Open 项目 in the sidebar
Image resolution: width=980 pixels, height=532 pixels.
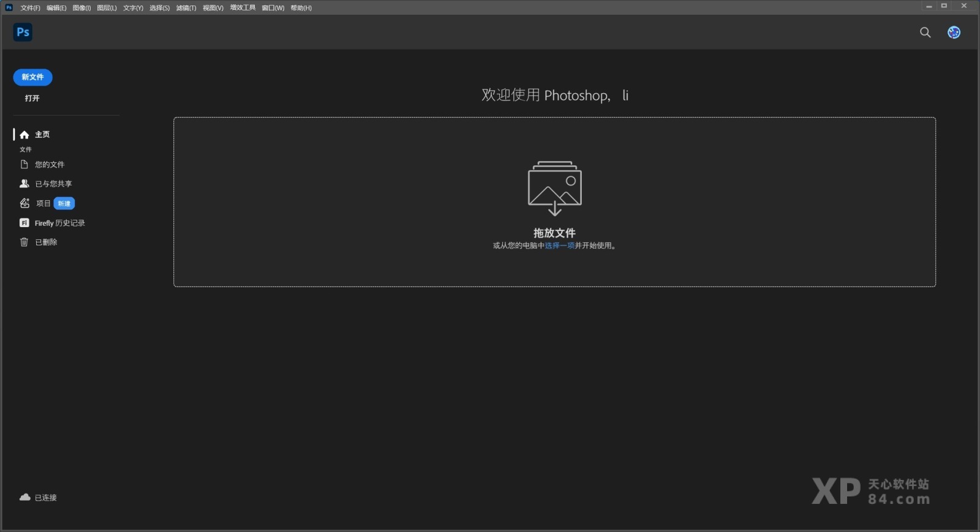pos(43,203)
